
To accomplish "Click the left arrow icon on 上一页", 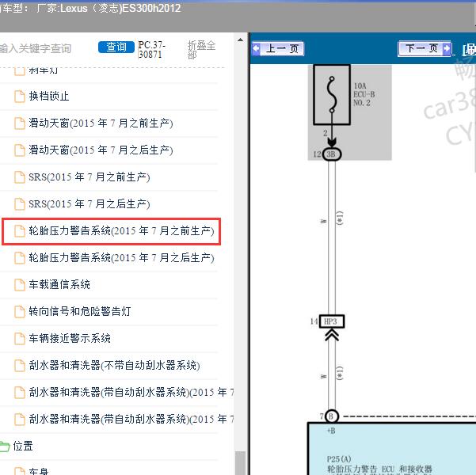I will pyautogui.click(x=256, y=48).
